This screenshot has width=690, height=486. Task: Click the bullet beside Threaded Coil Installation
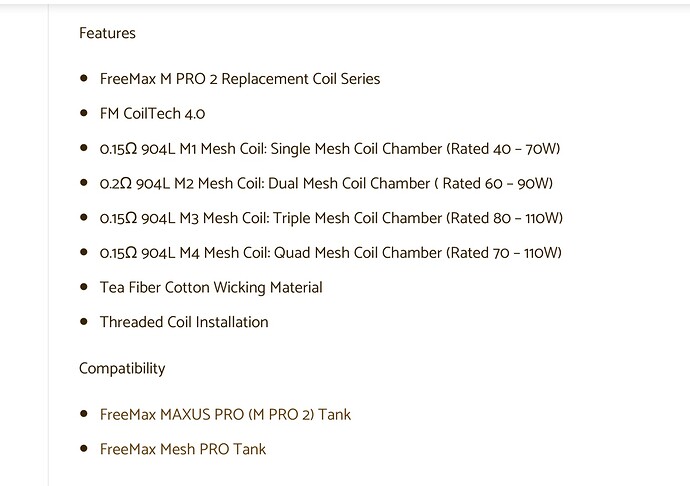84,321
